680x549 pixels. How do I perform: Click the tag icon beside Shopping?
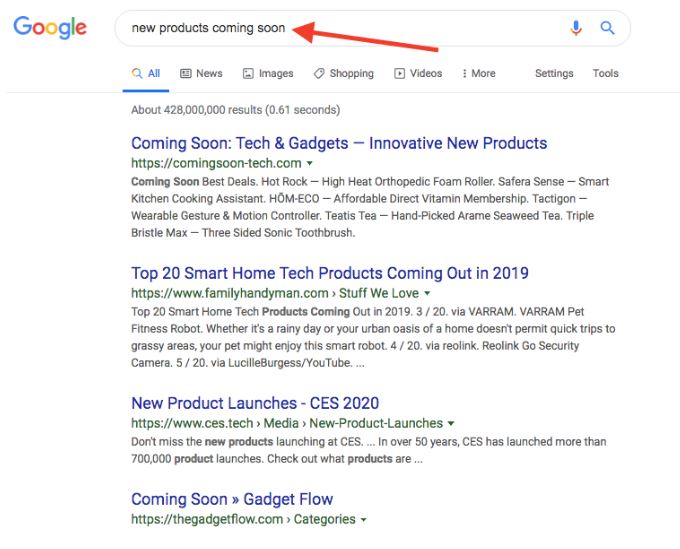(319, 73)
